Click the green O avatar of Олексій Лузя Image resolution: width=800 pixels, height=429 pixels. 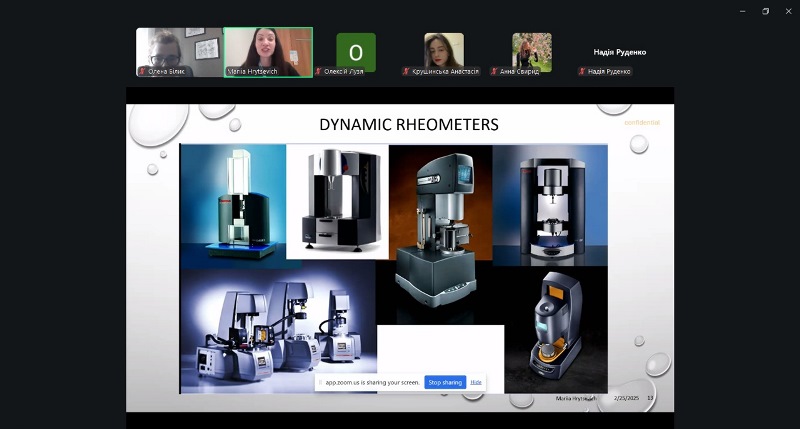(356, 52)
